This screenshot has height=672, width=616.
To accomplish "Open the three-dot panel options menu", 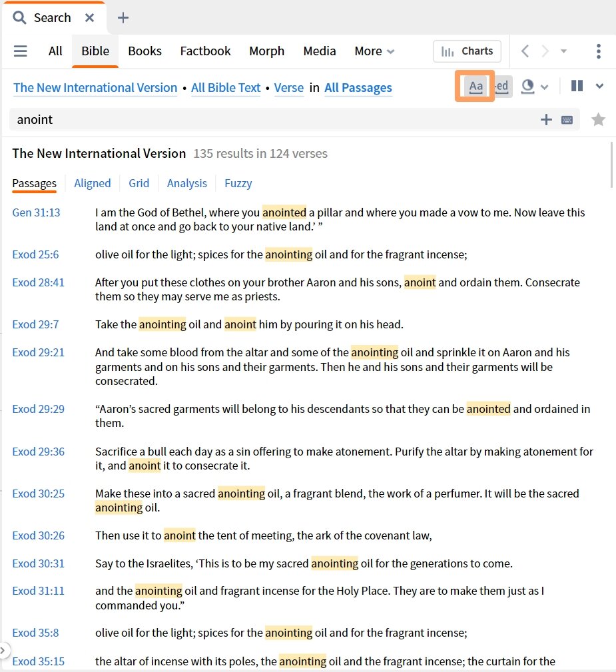I will point(599,51).
